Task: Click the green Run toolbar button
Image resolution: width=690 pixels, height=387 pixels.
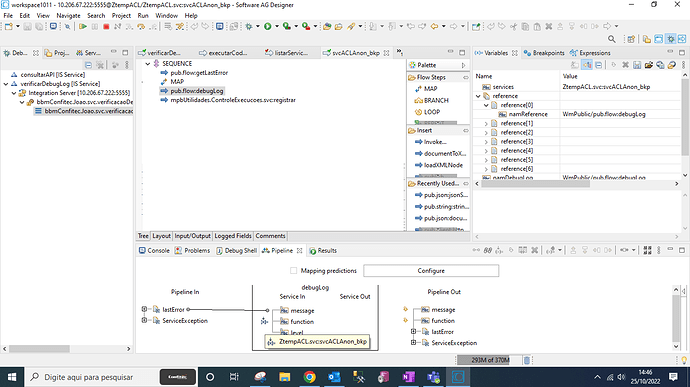Action: [268, 26]
